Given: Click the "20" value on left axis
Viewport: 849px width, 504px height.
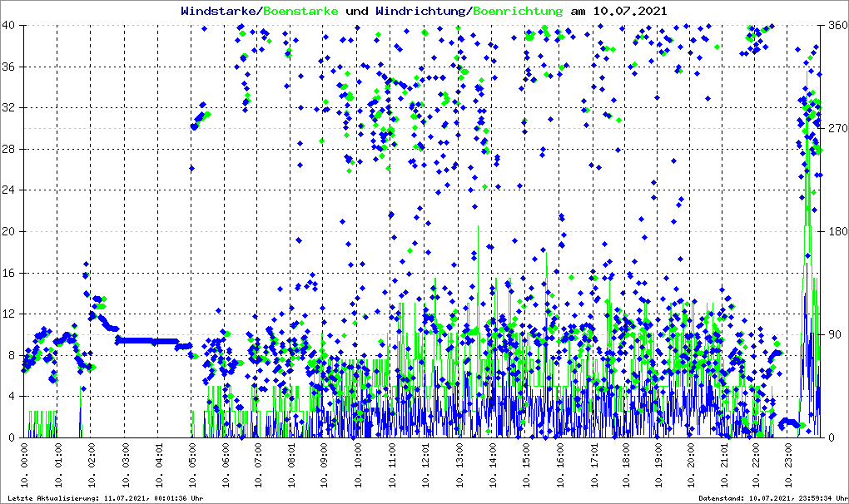Looking at the screenshot, I should (12, 231).
